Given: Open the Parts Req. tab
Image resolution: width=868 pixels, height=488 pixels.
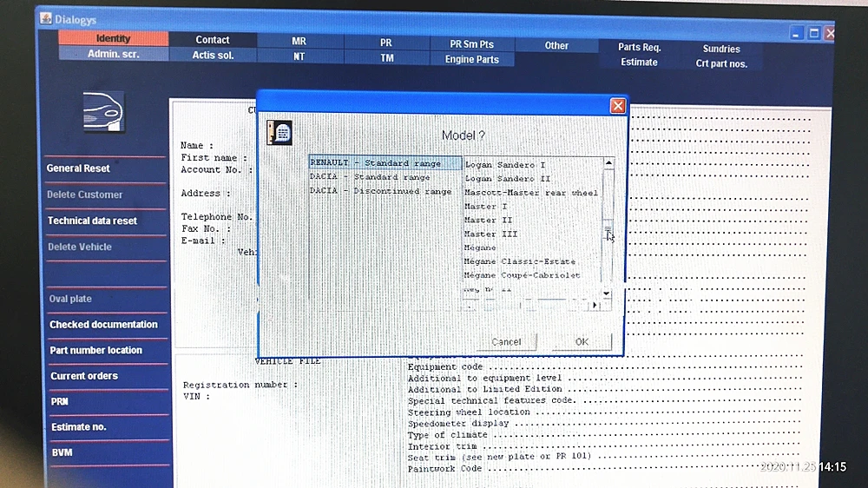Looking at the screenshot, I should coord(640,47).
